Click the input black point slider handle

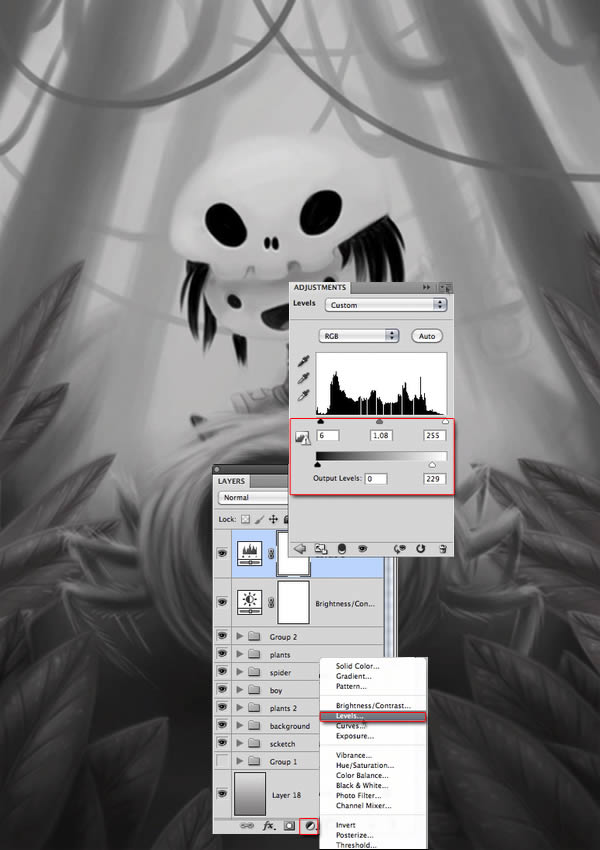tap(320, 421)
